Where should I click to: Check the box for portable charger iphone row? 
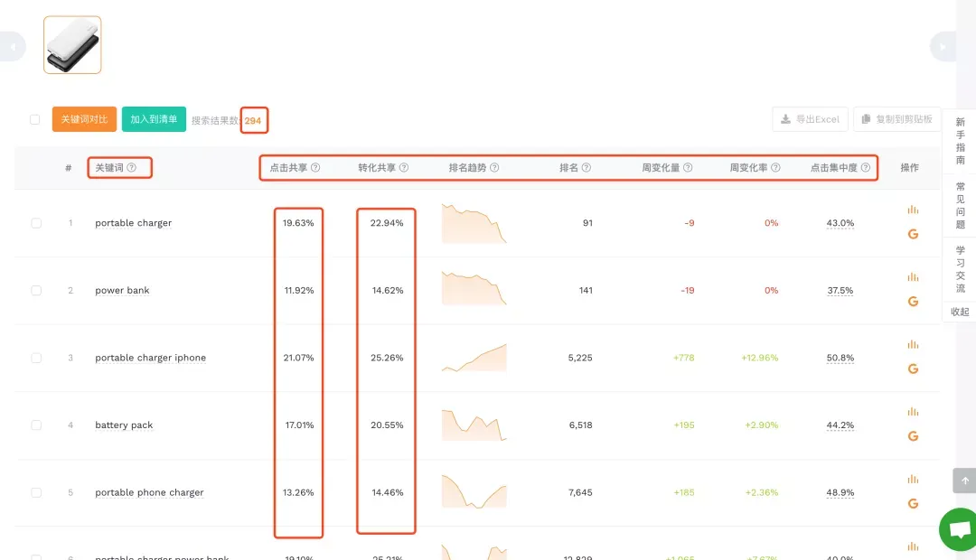(36, 358)
